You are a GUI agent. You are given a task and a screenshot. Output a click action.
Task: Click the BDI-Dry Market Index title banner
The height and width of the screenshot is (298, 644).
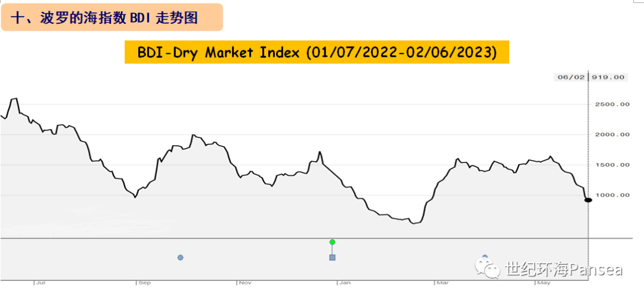click(317, 53)
